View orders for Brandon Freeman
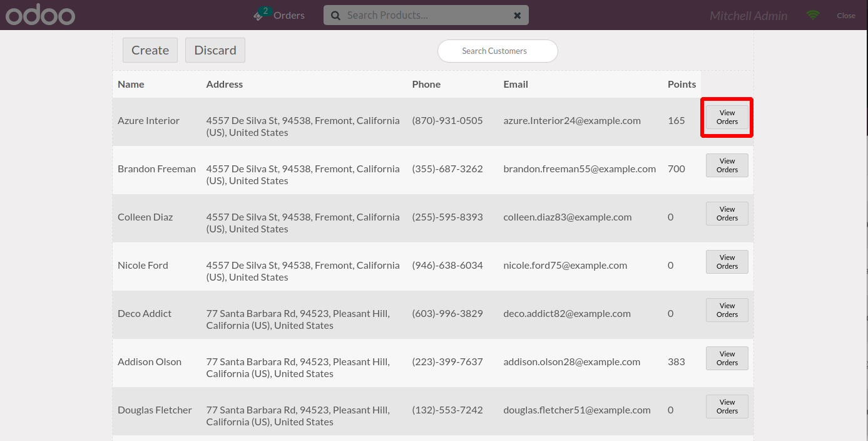 727,165
